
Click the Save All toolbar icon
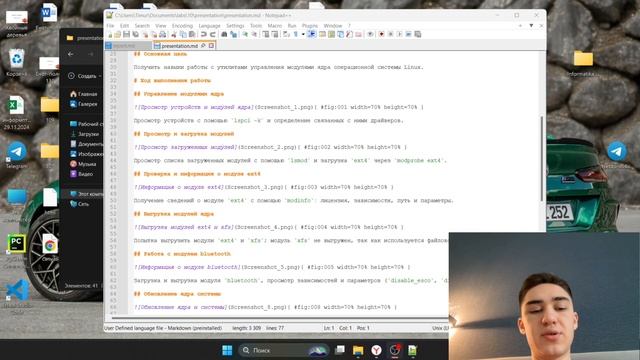point(136,34)
